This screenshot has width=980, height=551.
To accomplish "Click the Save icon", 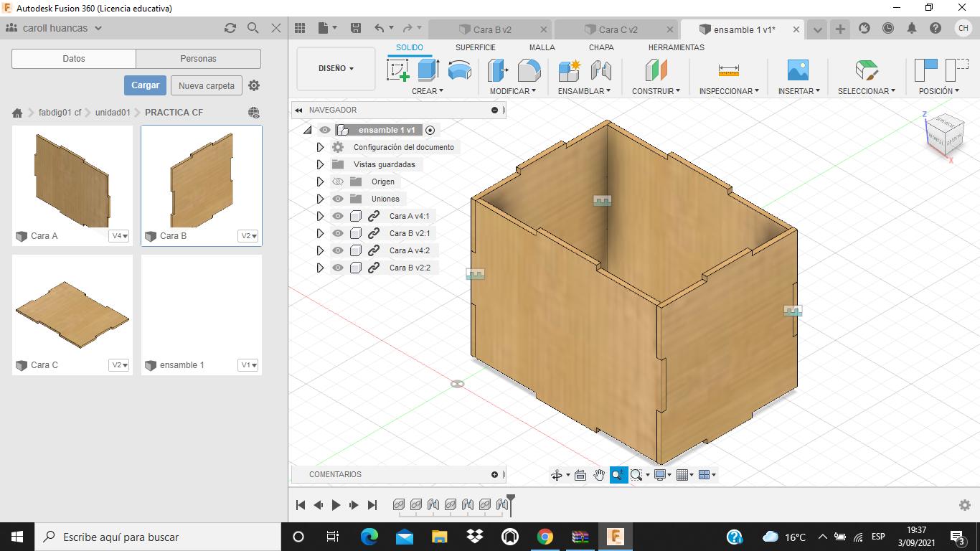I will point(356,28).
